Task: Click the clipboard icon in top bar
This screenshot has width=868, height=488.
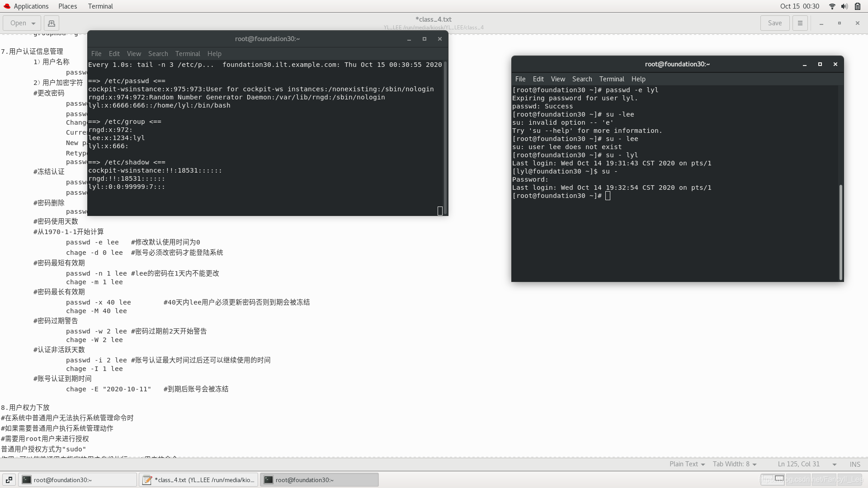Action: tap(857, 6)
